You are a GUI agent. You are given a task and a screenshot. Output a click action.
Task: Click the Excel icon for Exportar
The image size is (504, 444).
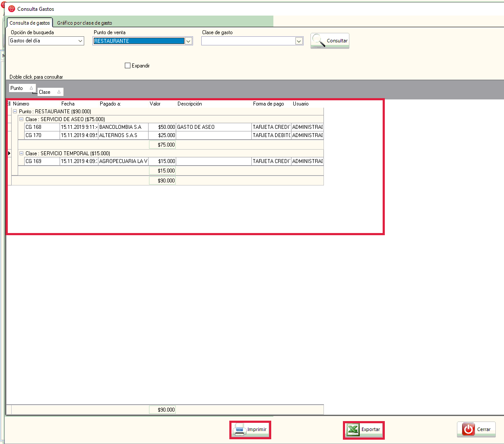pos(353,430)
